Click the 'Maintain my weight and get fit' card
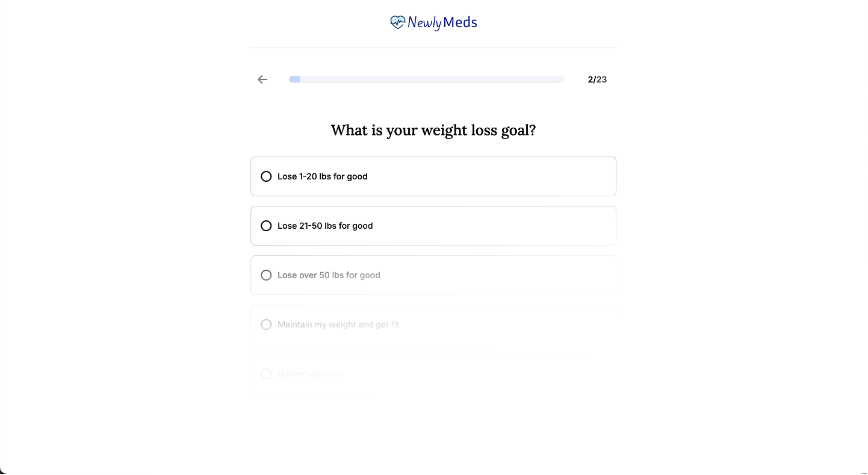This screenshot has width=868, height=475. [433, 324]
